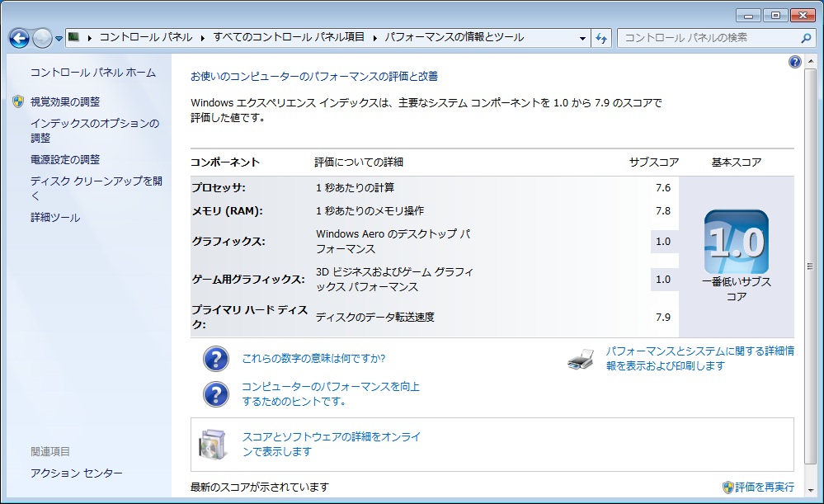Click the control panel icon in address bar
The image size is (824, 504).
(x=74, y=37)
